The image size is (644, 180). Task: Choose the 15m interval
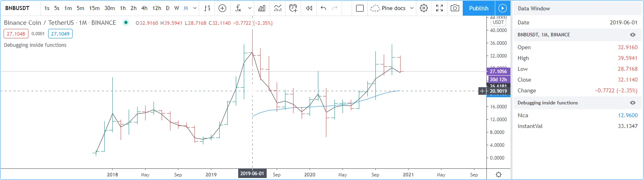(x=95, y=8)
